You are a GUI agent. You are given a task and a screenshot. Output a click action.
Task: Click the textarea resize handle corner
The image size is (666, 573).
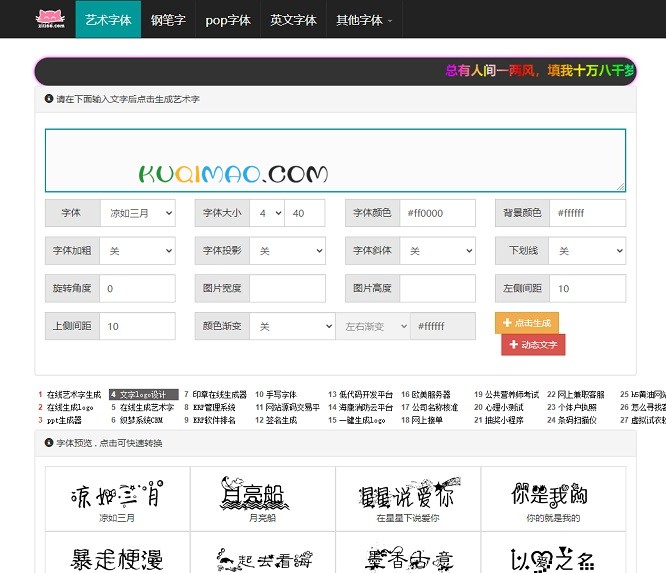click(x=621, y=186)
